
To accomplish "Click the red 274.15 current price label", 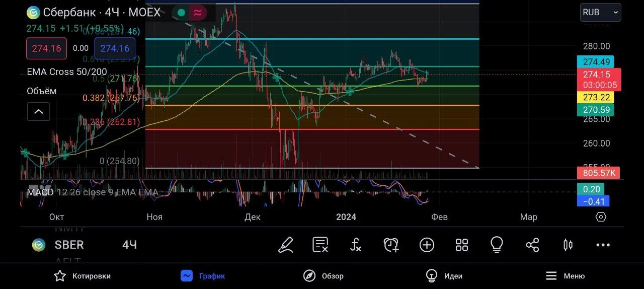I will tap(599, 80).
